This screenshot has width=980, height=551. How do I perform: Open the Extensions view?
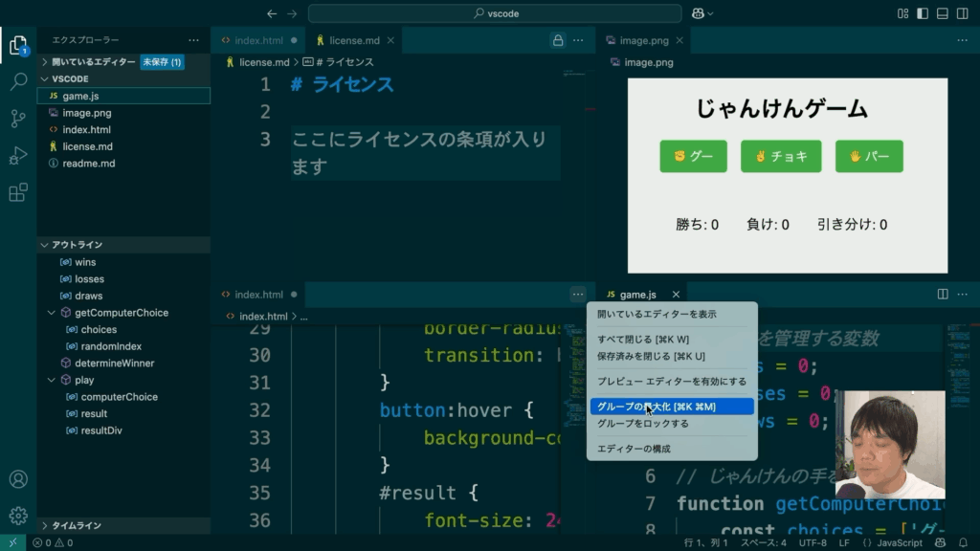point(18,192)
